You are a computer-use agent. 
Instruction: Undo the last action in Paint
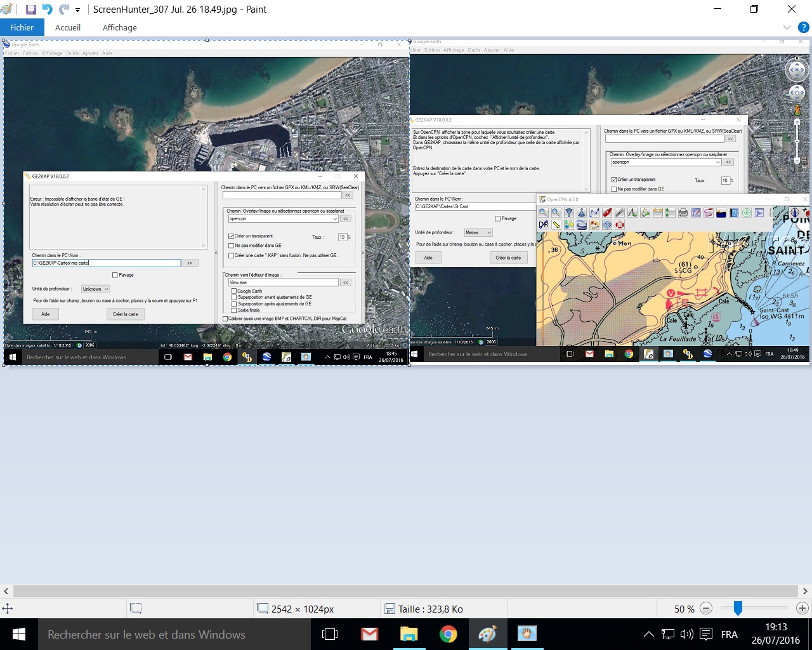pyautogui.click(x=47, y=10)
